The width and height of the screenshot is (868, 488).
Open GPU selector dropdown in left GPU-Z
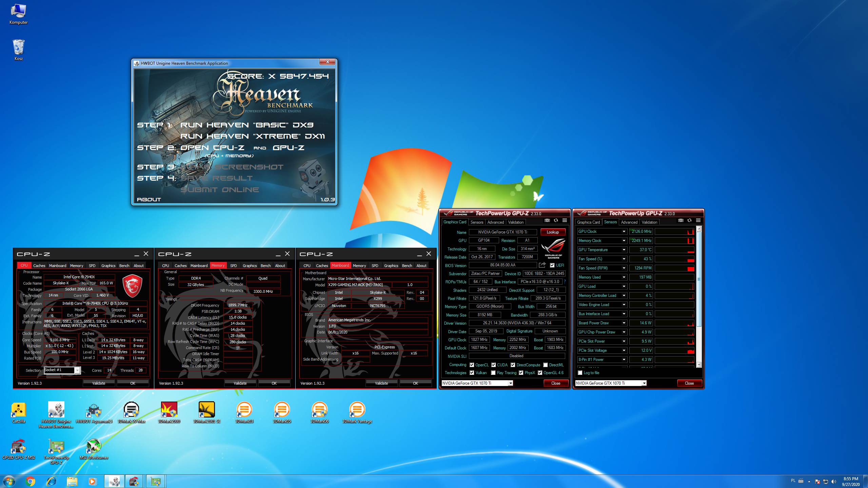pyautogui.click(x=510, y=383)
